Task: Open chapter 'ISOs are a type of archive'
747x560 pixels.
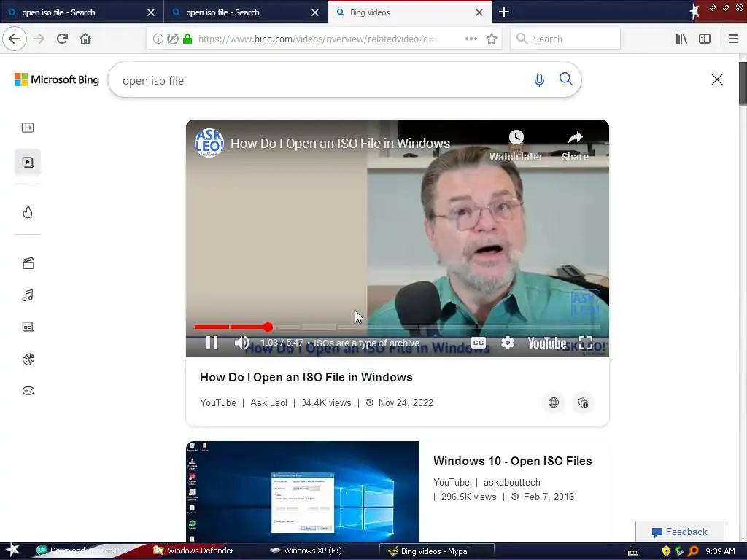Action: pos(366,343)
